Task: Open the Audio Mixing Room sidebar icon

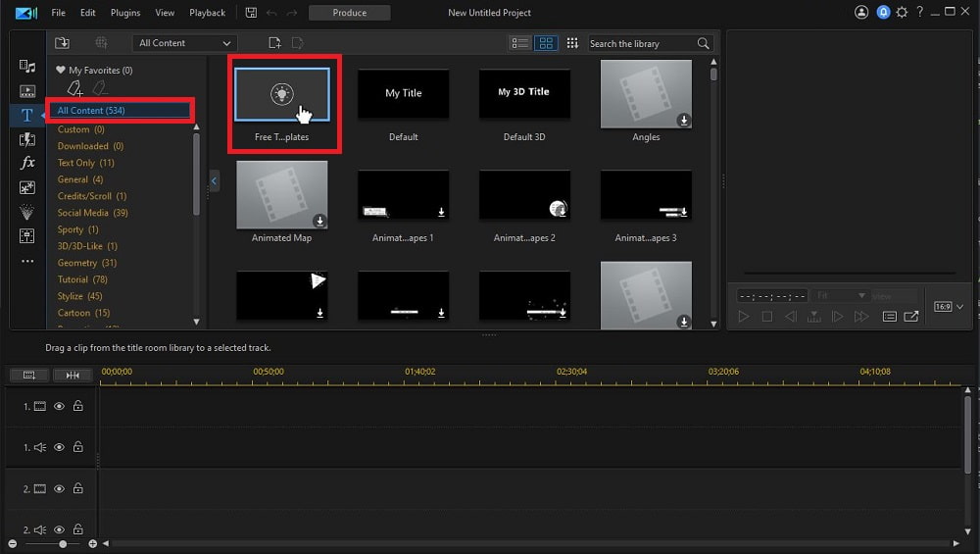Action: click(x=26, y=235)
